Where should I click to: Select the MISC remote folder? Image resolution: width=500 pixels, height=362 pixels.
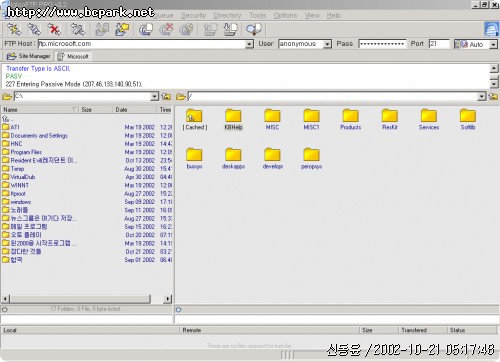point(272,119)
